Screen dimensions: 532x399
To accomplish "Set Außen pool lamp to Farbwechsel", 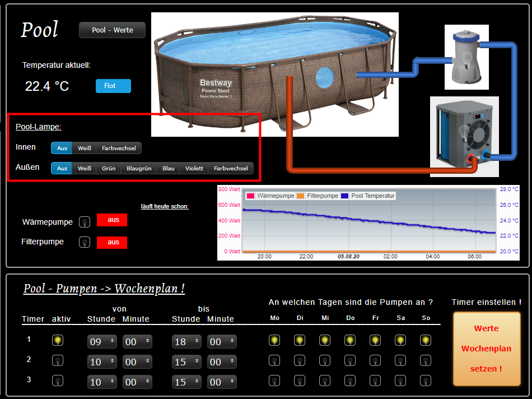I will tap(231, 168).
